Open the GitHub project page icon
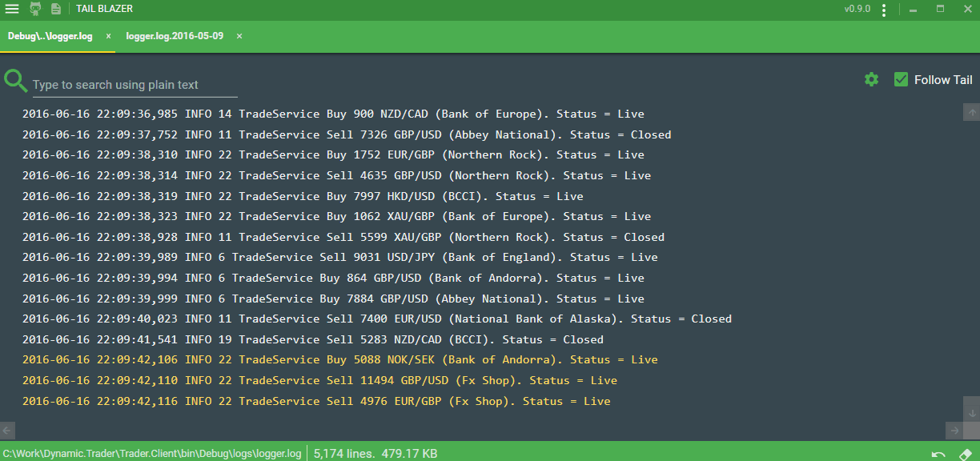This screenshot has height=461, width=980. point(34,10)
